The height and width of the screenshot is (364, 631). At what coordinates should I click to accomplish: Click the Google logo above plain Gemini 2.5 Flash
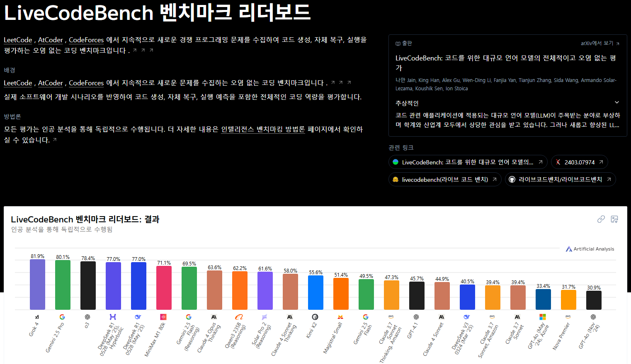click(366, 317)
